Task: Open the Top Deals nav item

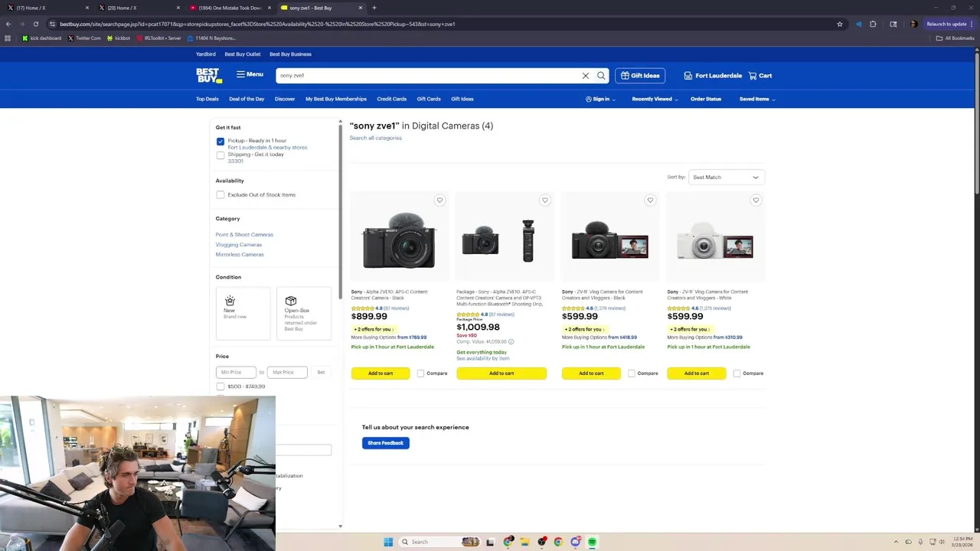Action: pyautogui.click(x=207, y=99)
